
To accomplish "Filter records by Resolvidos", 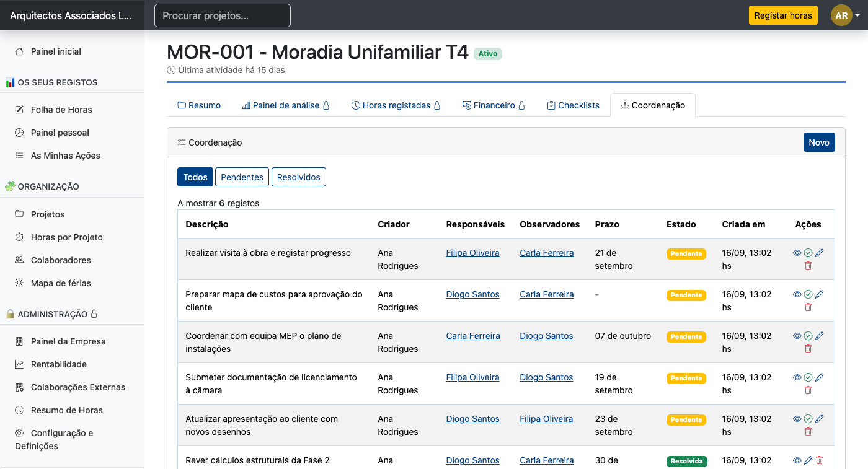I will (x=299, y=177).
